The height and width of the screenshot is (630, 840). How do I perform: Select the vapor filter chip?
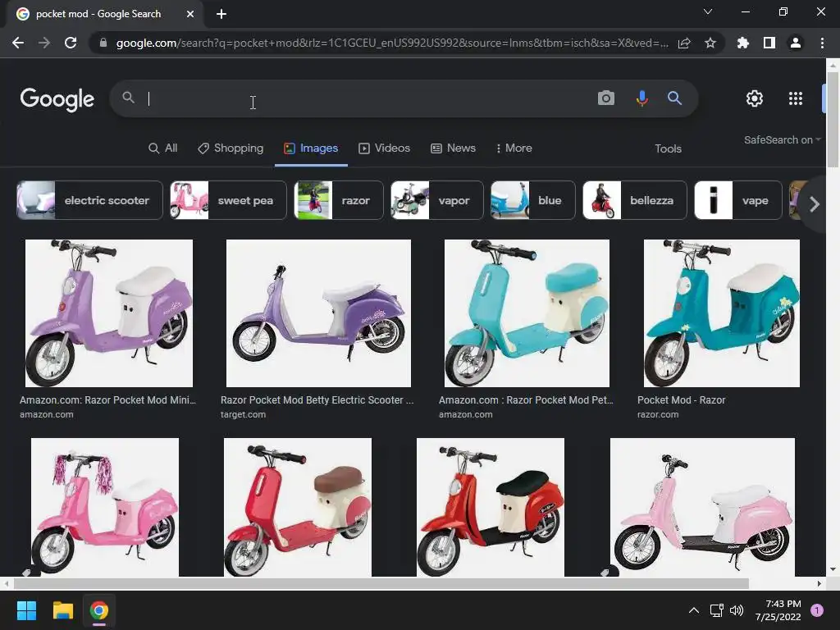(x=436, y=200)
